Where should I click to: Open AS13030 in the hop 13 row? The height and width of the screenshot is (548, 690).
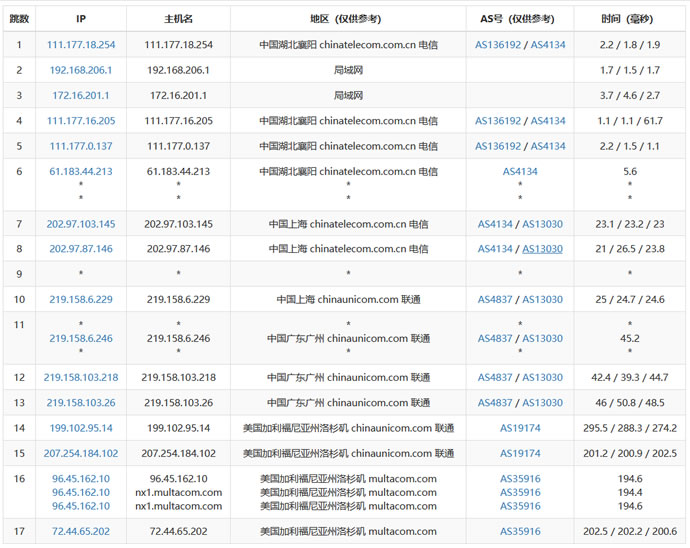pyautogui.click(x=543, y=403)
